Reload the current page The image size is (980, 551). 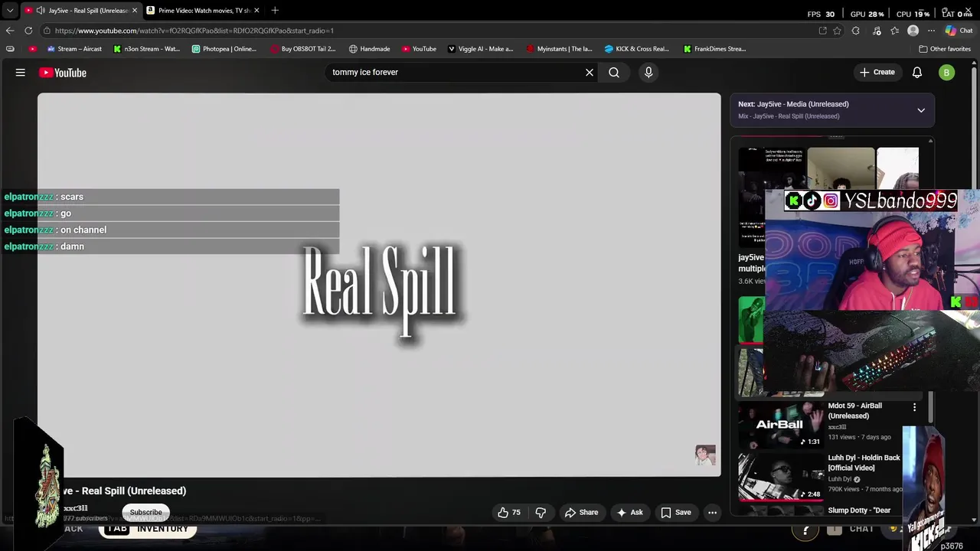28,31
